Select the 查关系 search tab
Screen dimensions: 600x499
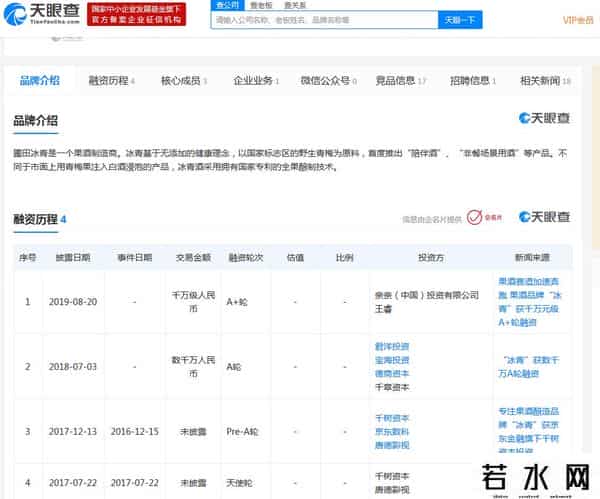(x=295, y=5)
